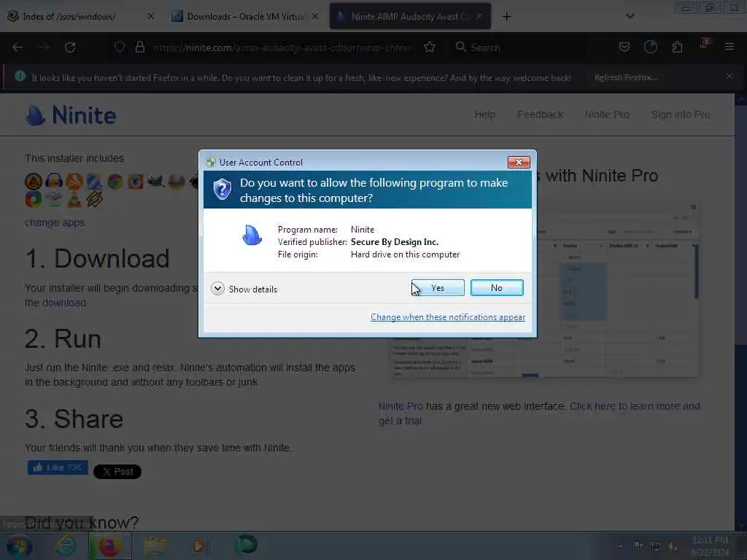Click the tracking protection shield icon

coord(120,47)
